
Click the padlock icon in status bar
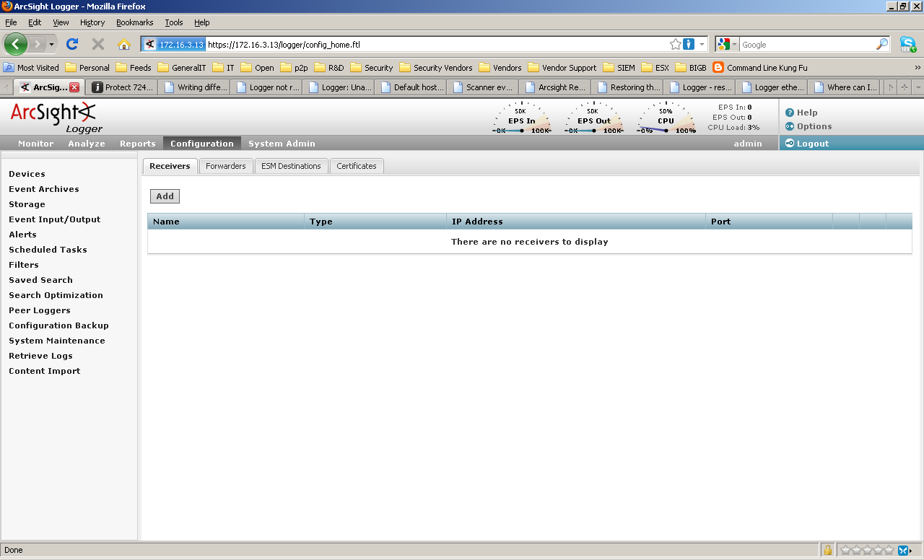(827, 550)
